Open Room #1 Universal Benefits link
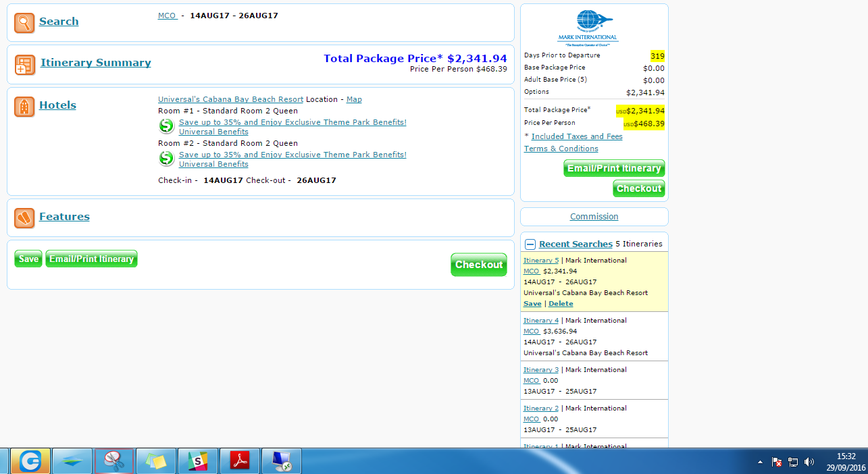Image resolution: width=868 pixels, height=474 pixels. (x=213, y=132)
